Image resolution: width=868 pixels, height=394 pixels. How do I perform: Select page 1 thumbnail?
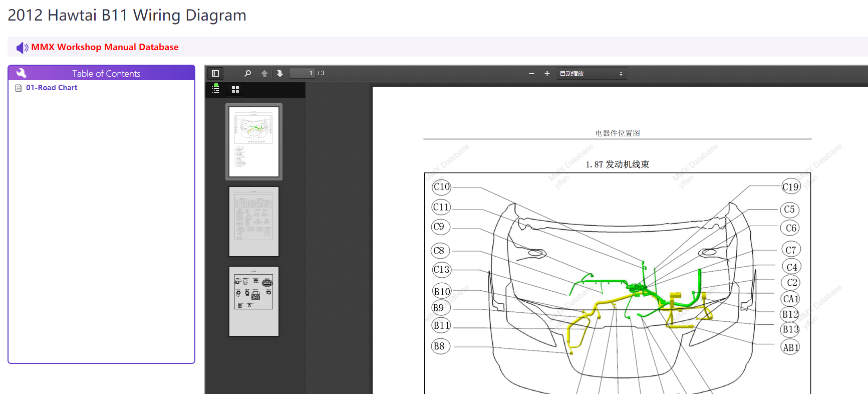coord(254,142)
